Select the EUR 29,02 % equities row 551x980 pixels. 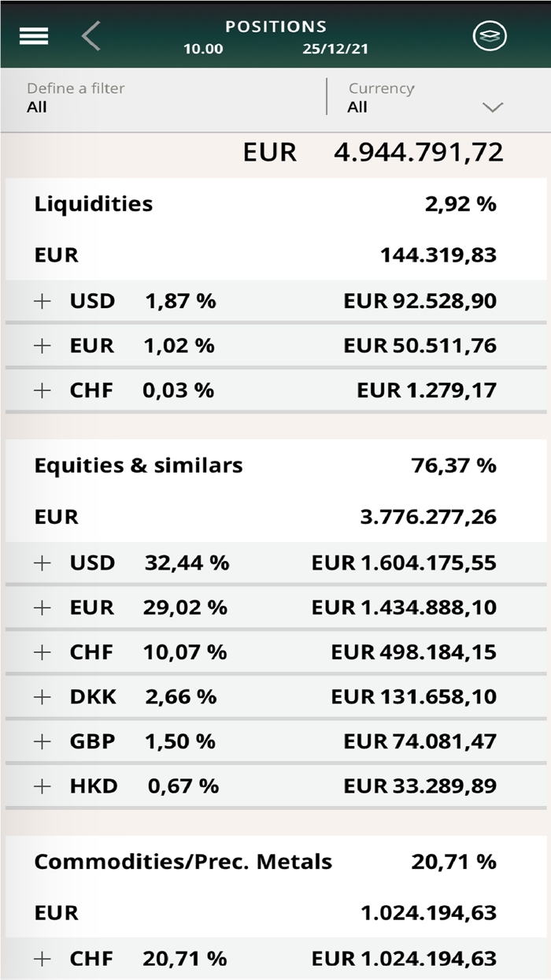(x=275, y=607)
